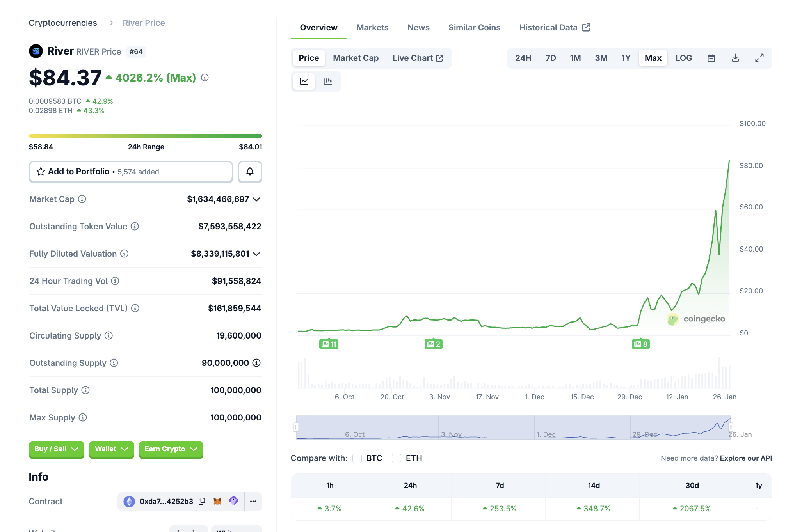Copy the contract address
This screenshot has height=532, width=786.
coord(202,501)
